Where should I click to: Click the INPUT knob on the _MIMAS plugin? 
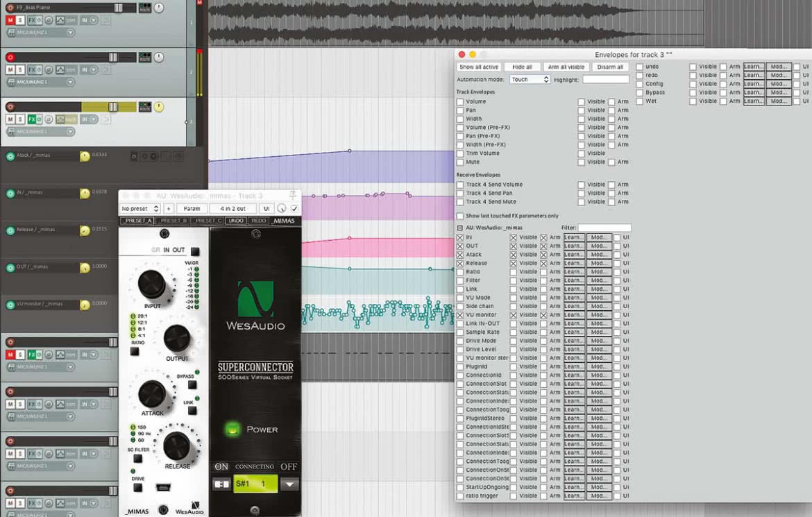coord(152,284)
